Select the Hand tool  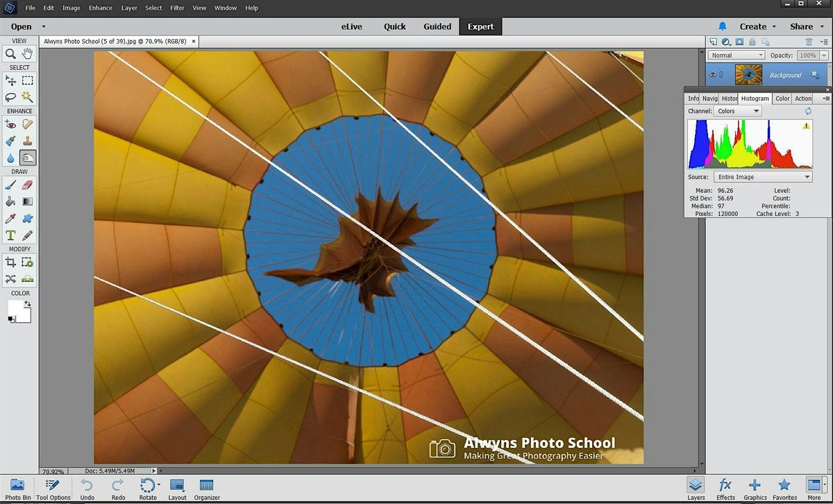point(27,53)
